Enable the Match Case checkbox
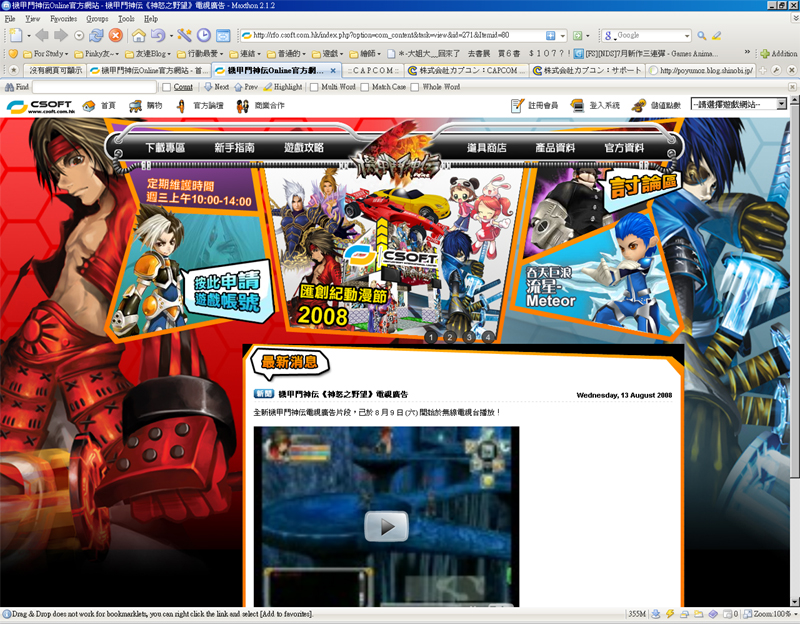The width and height of the screenshot is (800, 624). [x=365, y=87]
